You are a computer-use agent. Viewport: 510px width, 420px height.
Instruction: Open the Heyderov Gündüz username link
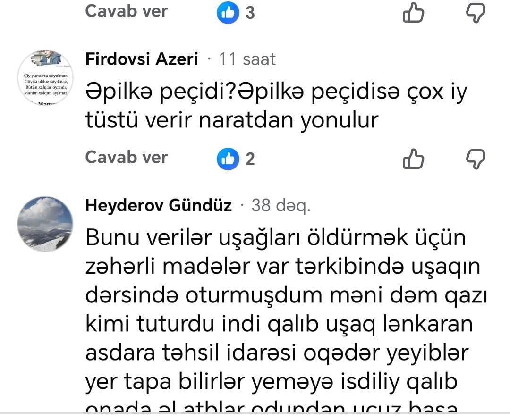tap(159, 206)
